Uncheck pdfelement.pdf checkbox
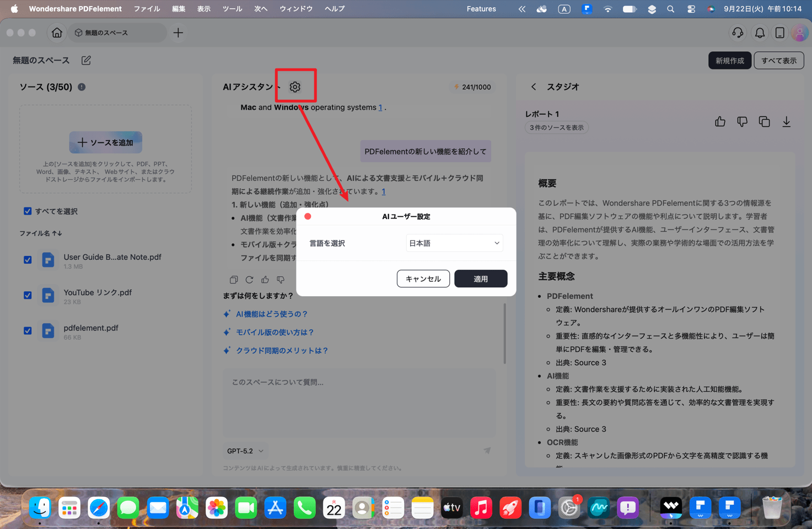Screen dimensions: 812x529 pyautogui.click(x=28, y=330)
